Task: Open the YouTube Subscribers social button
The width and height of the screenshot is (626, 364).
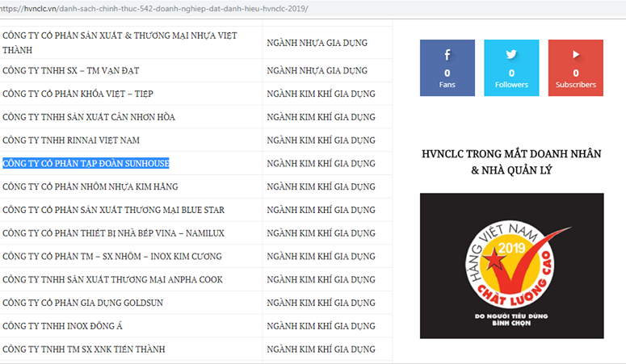Action: [576, 68]
